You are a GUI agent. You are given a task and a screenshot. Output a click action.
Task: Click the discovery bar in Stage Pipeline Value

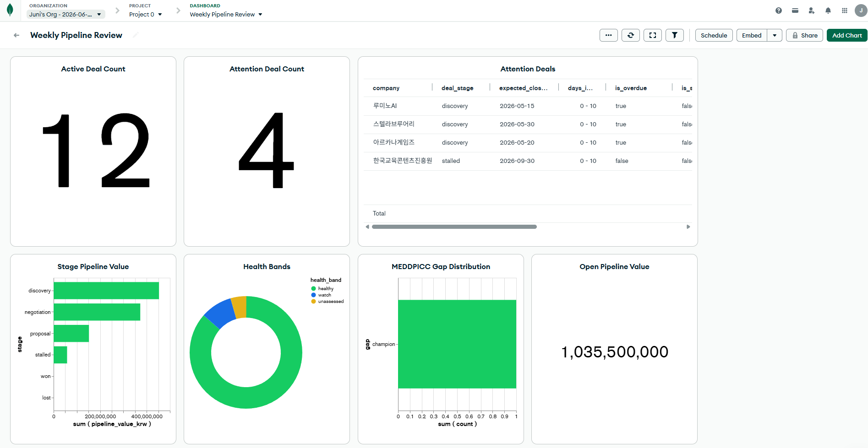[x=106, y=291]
